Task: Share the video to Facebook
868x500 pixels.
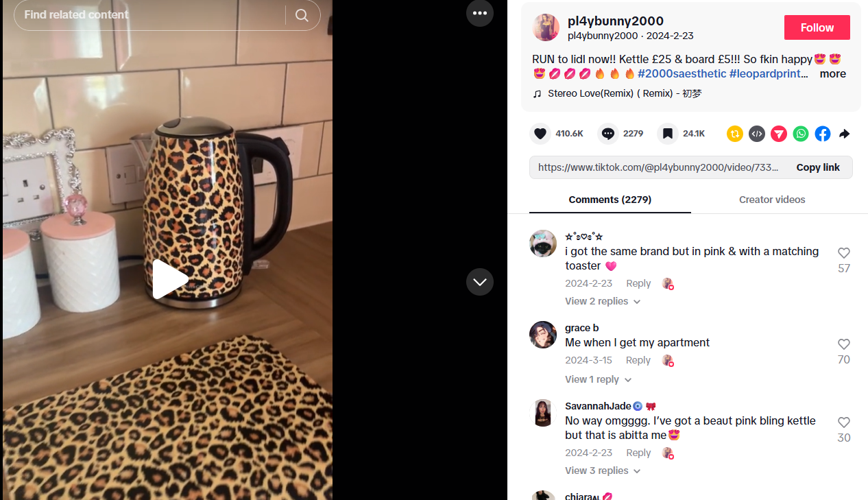Action: click(823, 134)
